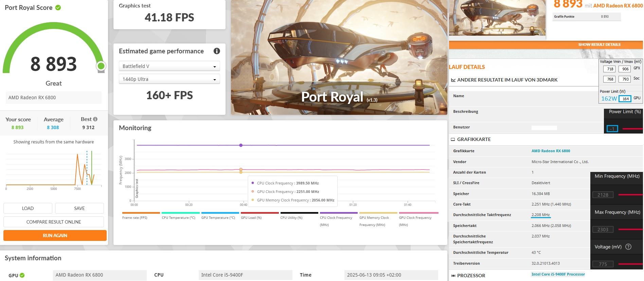
Task: Click SHOW RESULT DETAILS orange bar
Action: (546, 45)
